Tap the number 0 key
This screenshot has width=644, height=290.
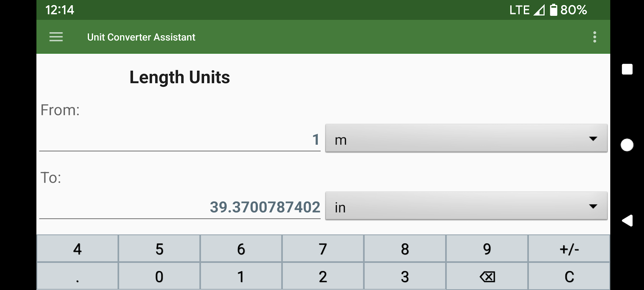(x=159, y=277)
